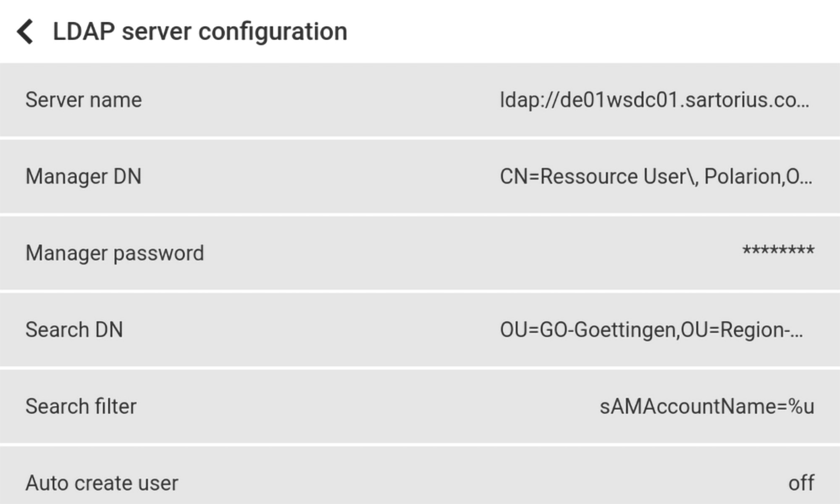Open the Search filter setting
Viewport: 840px width, 504px height.
81,406
